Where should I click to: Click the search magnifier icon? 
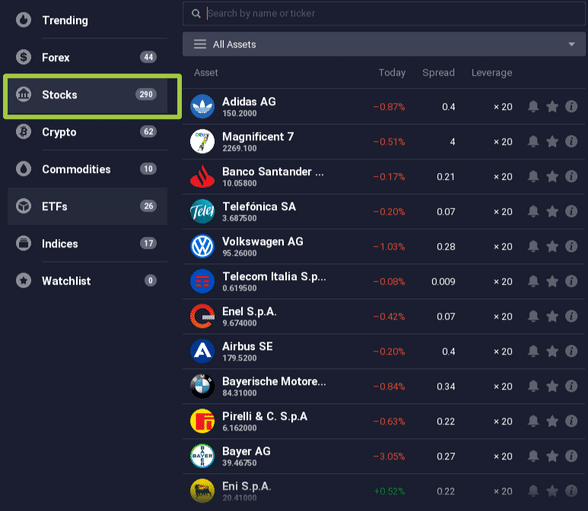pos(196,13)
